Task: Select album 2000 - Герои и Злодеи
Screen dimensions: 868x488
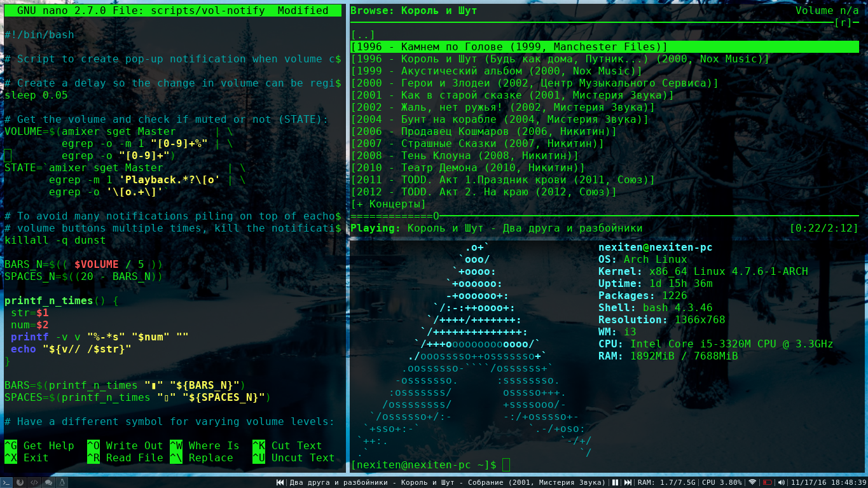Action: pyautogui.click(x=534, y=83)
